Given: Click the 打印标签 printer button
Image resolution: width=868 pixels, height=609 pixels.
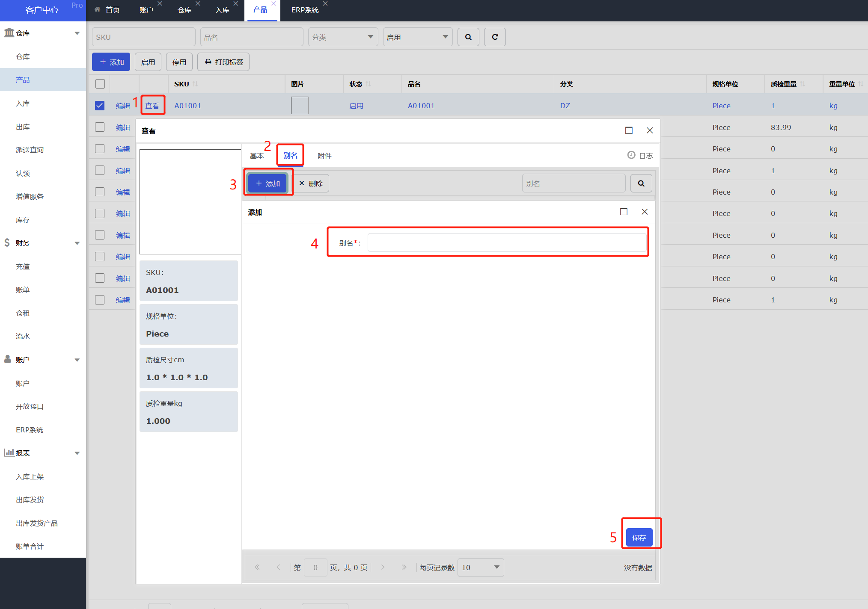Looking at the screenshot, I should (x=223, y=62).
